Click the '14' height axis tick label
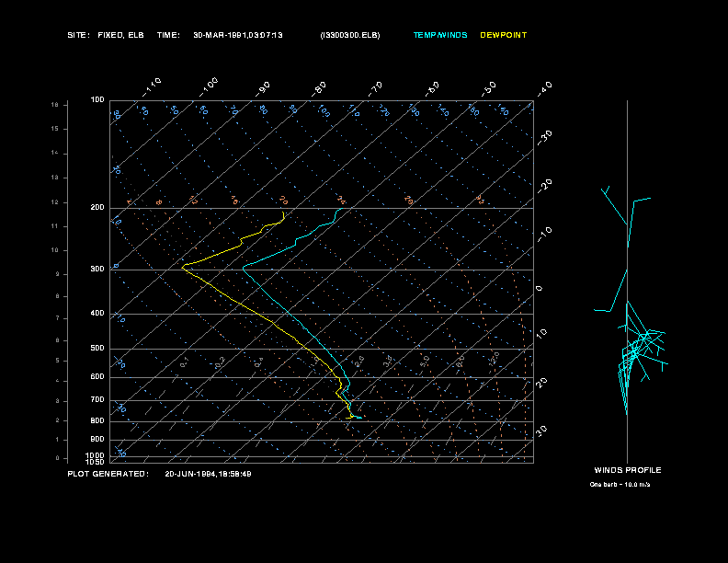This screenshot has width=728, height=563. click(55, 153)
